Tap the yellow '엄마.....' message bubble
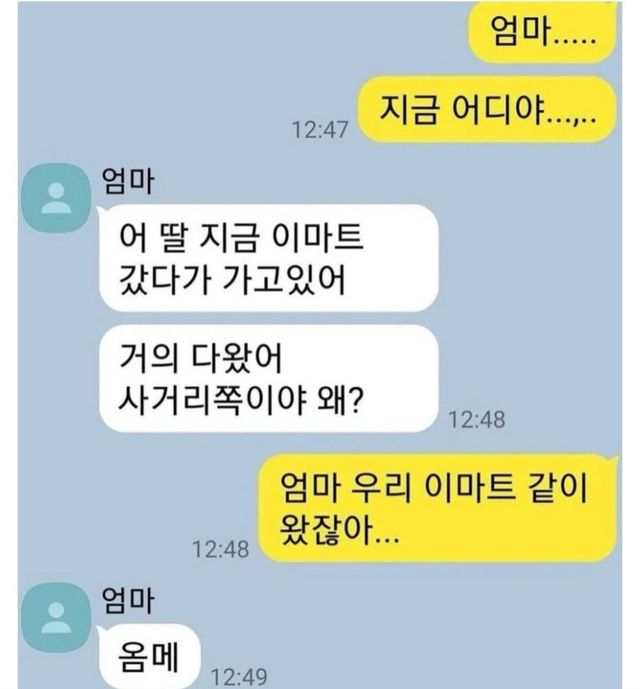The width and height of the screenshot is (640, 689). click(543, 31)
